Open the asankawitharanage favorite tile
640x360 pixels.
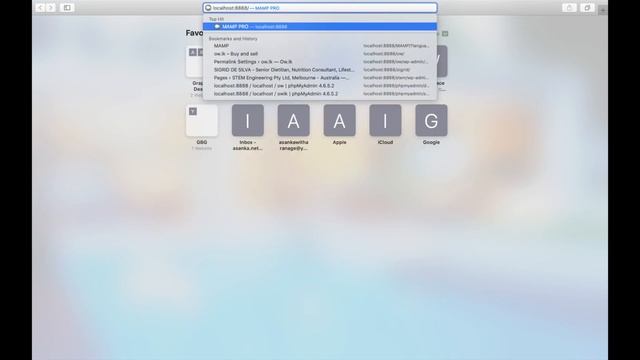pos(293,120)
